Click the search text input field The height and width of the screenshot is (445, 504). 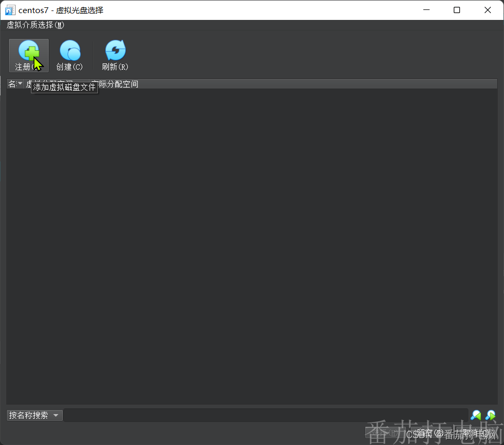click(266, 415)
